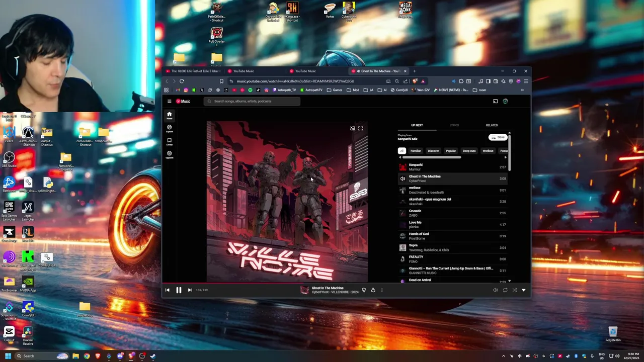This screenshot has width=644, height=362.
Task: Select the Familiar filter chip
Action: [x=416, y=151]
